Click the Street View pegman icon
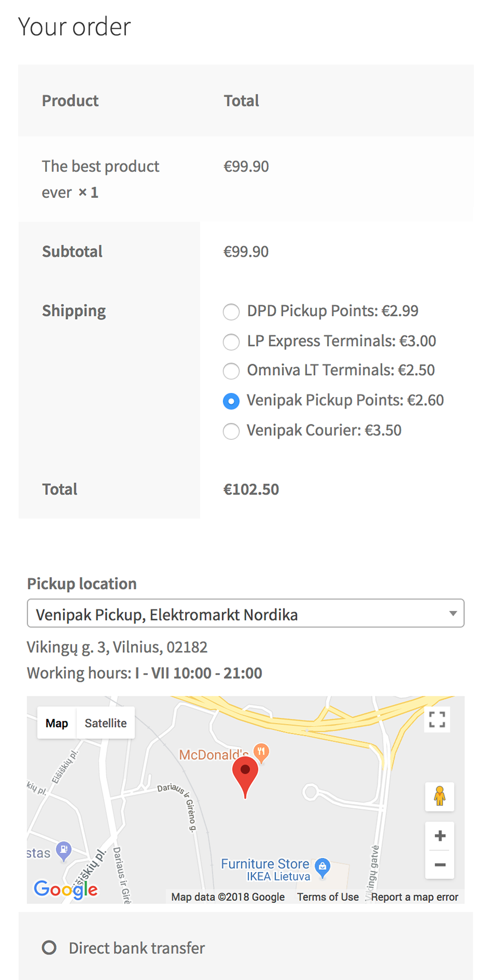 point(439,796)
